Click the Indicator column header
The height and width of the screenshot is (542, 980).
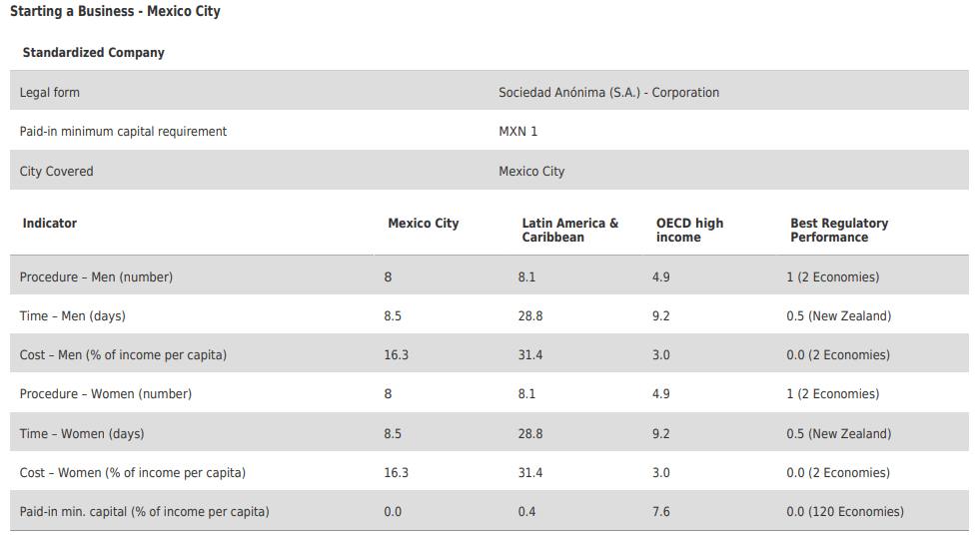(x=49, y=223)
